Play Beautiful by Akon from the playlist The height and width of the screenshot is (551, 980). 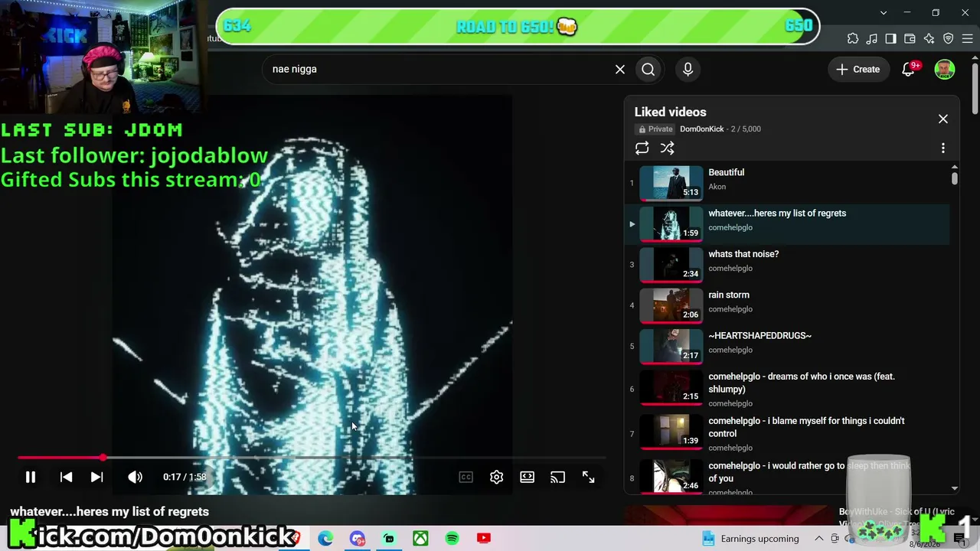click(789, 182)
